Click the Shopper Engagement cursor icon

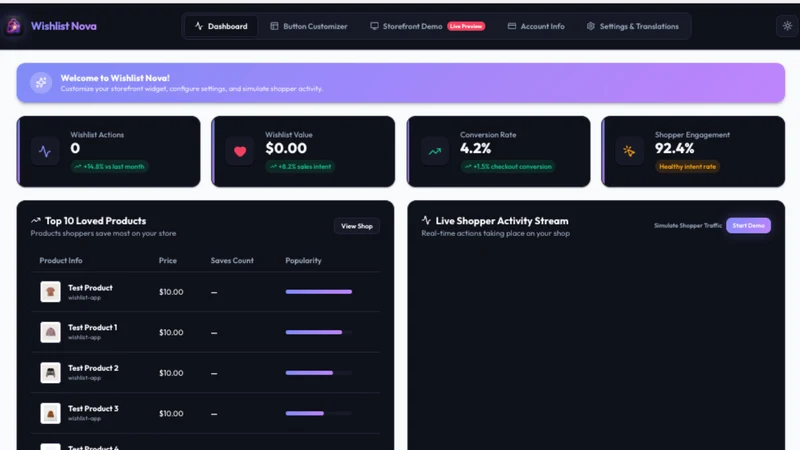coord(629,151)
